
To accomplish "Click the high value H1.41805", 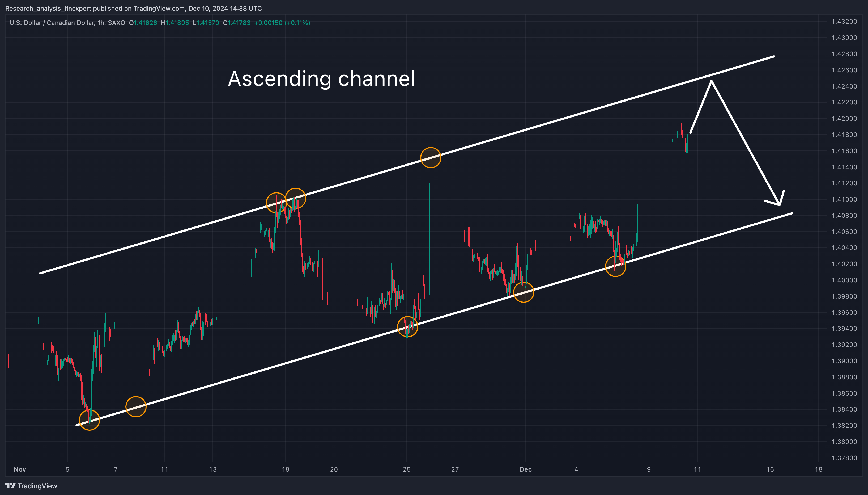I will [175, 23].
